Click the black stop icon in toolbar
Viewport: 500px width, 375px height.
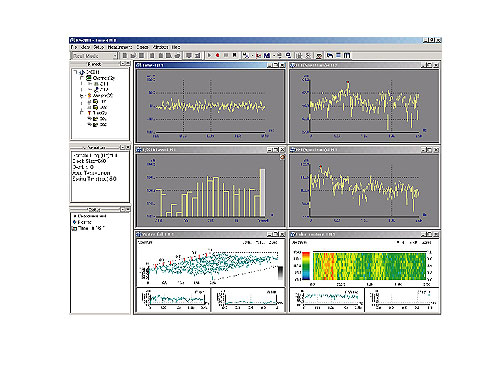(x=234, y=55)
